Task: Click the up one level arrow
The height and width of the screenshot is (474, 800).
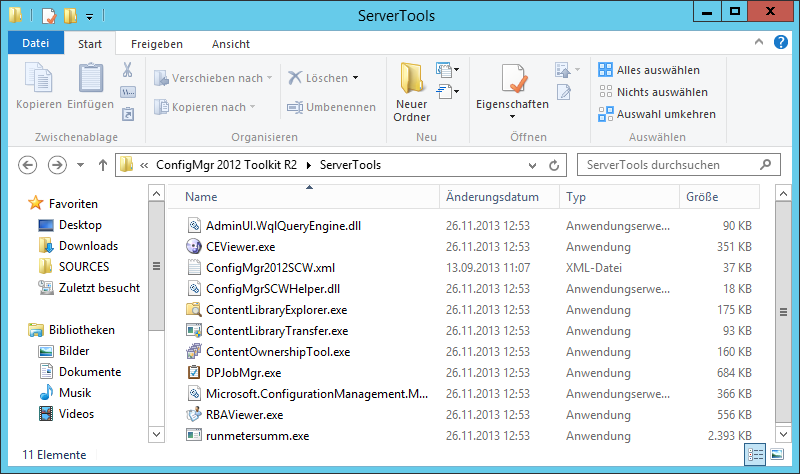Action: [103, 165]
